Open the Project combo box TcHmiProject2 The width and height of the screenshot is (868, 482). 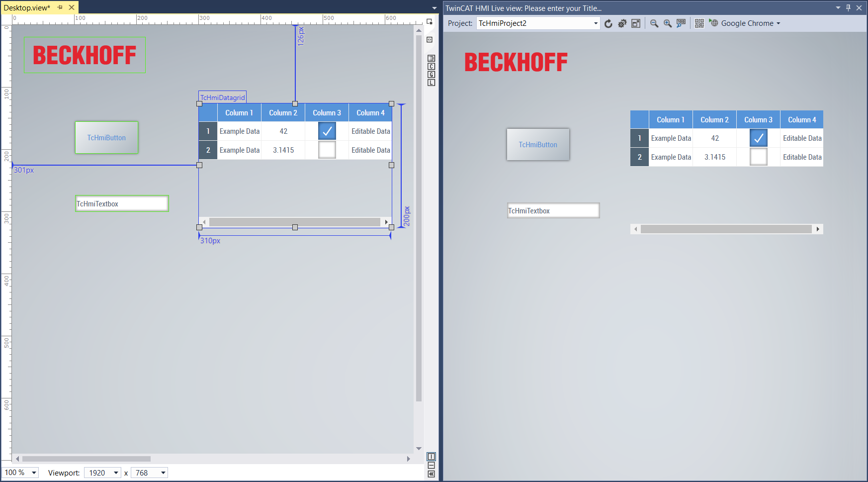(538, 23)
